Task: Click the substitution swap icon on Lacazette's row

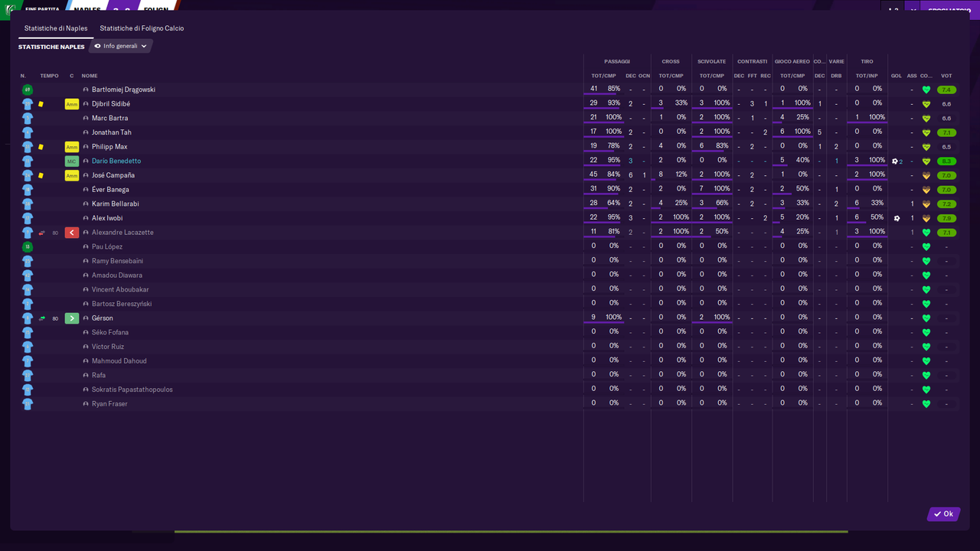Action: (42, 233)
